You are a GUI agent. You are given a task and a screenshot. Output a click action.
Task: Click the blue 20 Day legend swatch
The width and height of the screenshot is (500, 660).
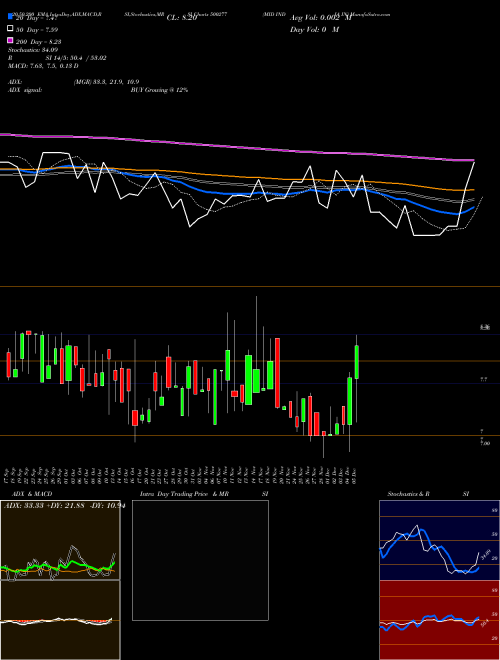10,16
